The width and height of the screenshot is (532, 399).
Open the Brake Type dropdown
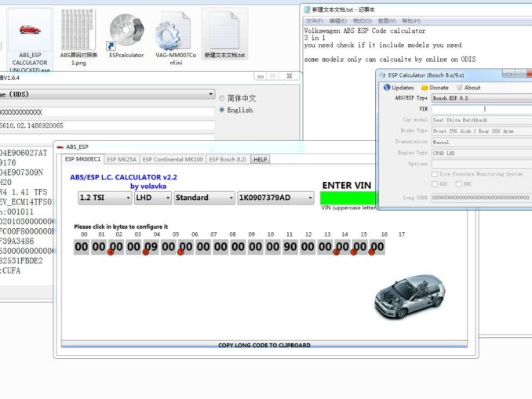coord(482,131)
